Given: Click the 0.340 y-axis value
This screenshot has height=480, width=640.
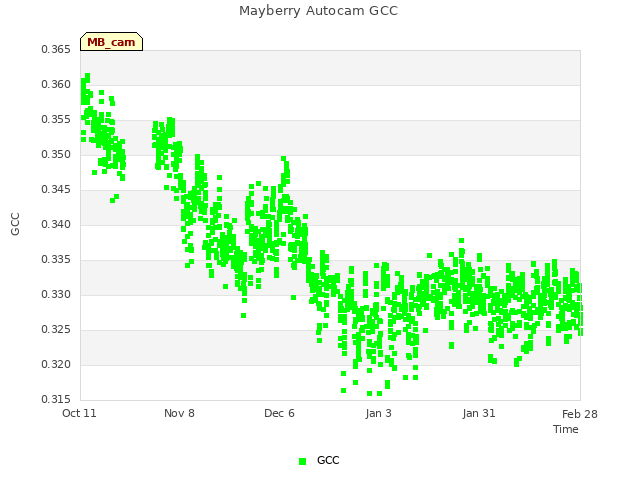Looking at the screenshot, I should [56, 224].
